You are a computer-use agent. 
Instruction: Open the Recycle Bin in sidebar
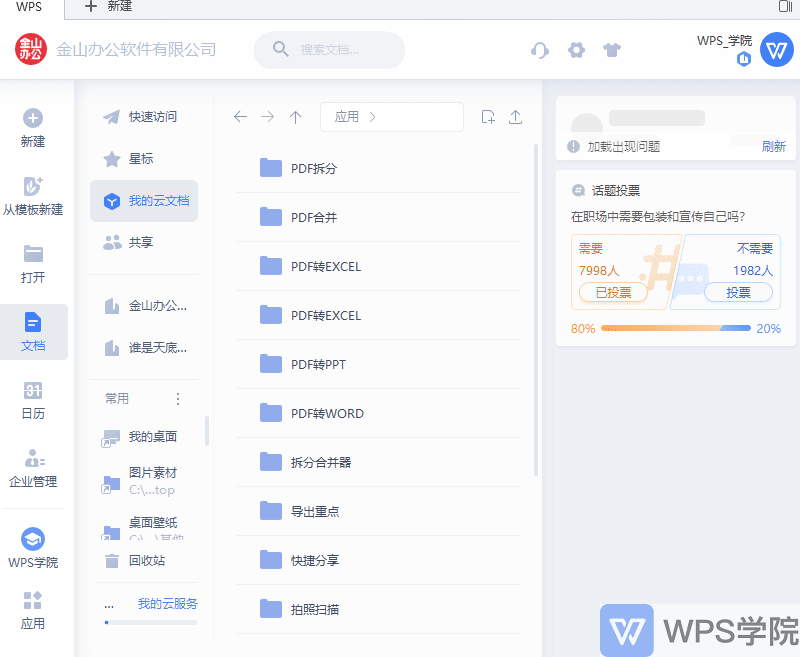coord(145,561)
